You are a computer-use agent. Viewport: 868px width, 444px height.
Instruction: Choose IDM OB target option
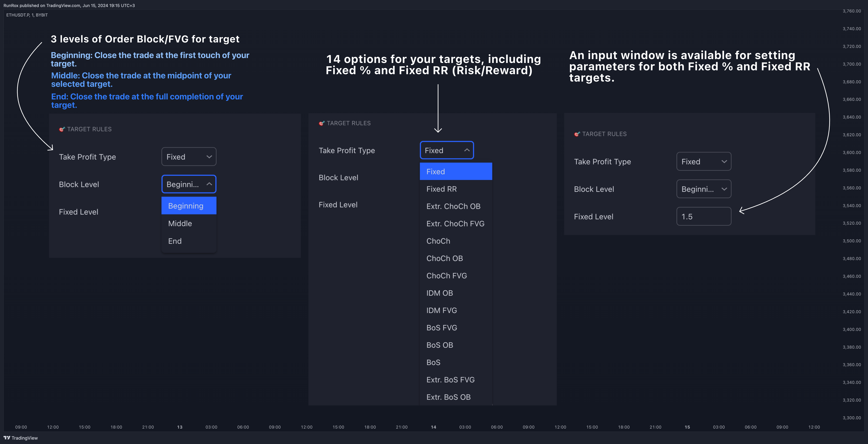(x=456, y=293)
